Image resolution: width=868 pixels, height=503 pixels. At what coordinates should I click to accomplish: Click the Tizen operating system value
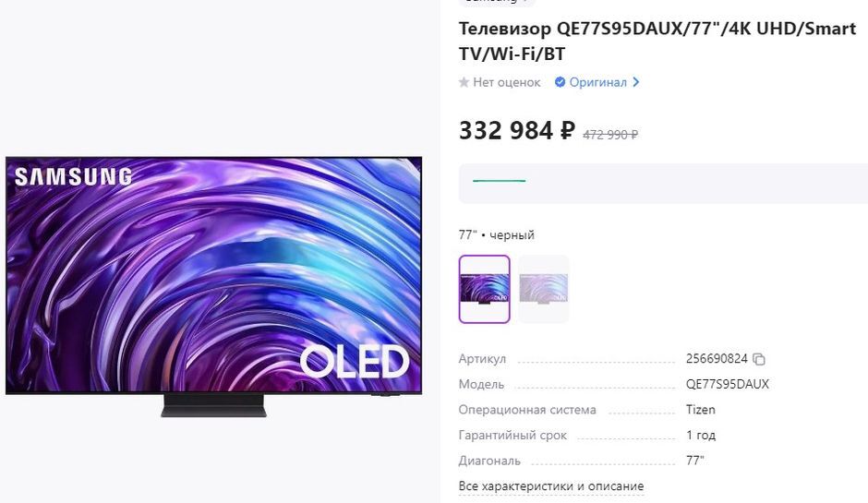coord(701,410)
